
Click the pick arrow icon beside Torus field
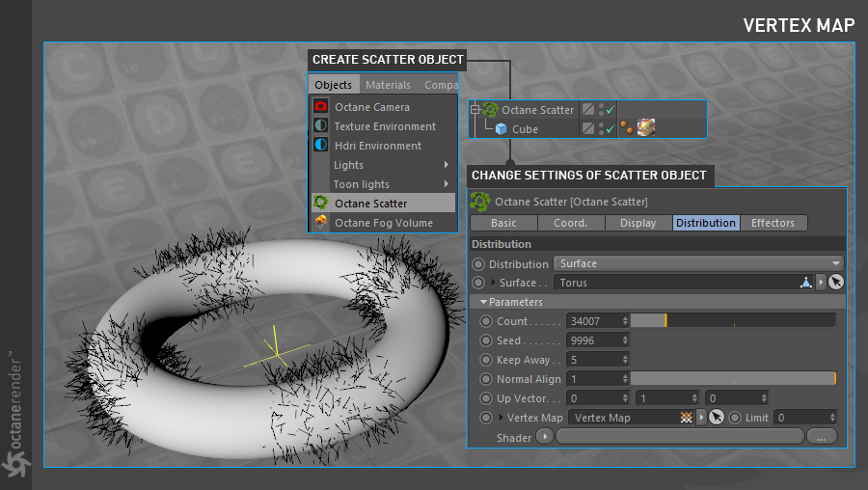(835, 283)
